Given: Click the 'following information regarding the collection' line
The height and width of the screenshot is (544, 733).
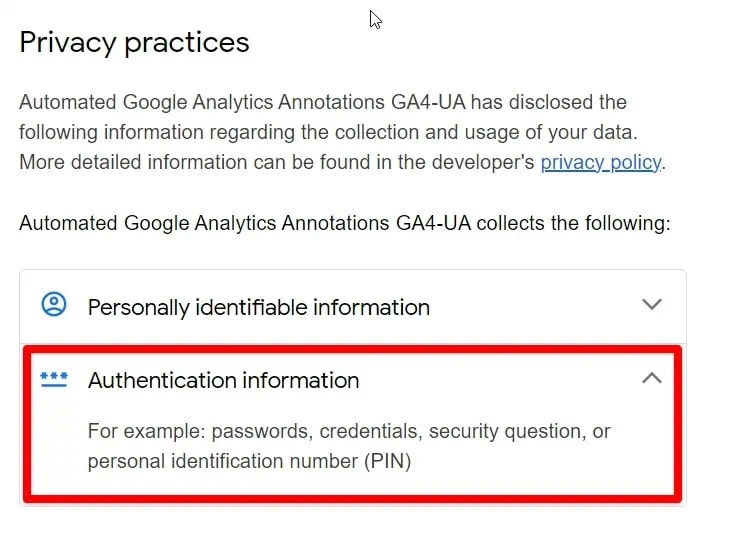Looking at the screenshot, I should point(328,132).
